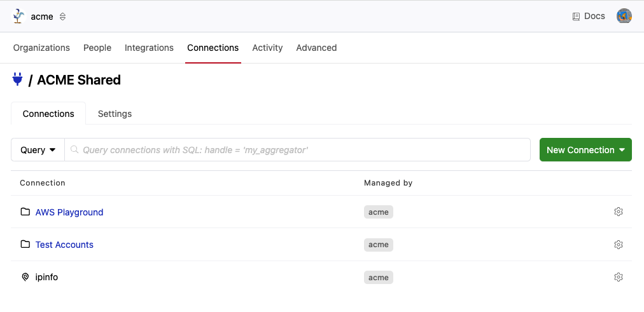Open the user avatar menu

624,17
